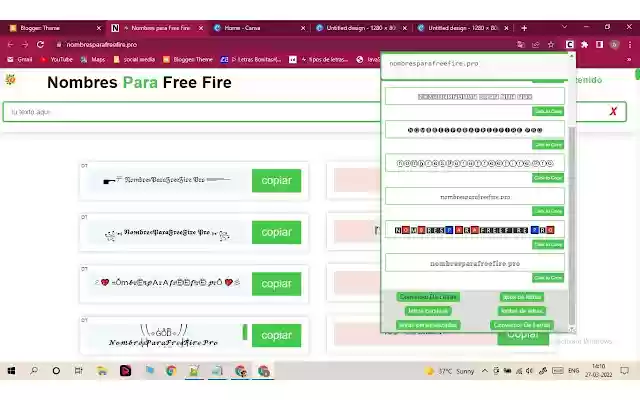Click the translate page icon in address bar
640x400 pixels.
520,44
